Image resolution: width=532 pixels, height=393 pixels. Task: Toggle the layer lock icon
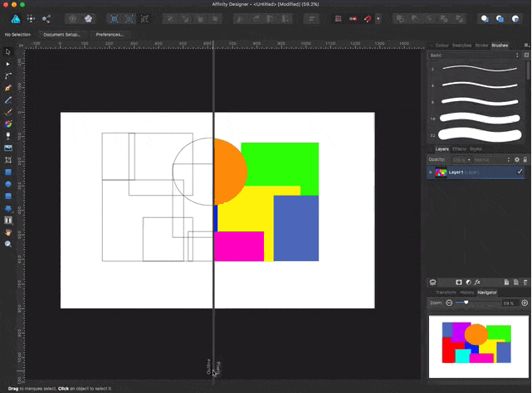pyautogui.click(x=525, y=159)
